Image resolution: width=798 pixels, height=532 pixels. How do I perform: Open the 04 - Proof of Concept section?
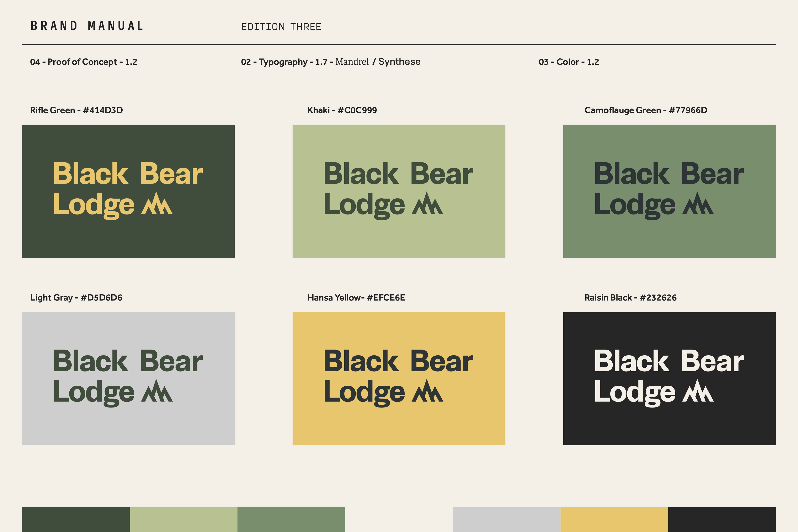click(x=84, y=62)
